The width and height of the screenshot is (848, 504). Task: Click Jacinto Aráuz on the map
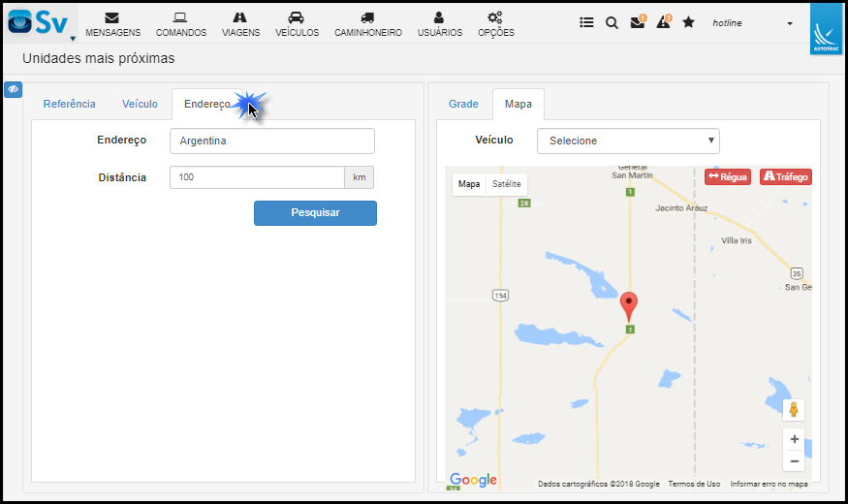[x=681, y=208]
